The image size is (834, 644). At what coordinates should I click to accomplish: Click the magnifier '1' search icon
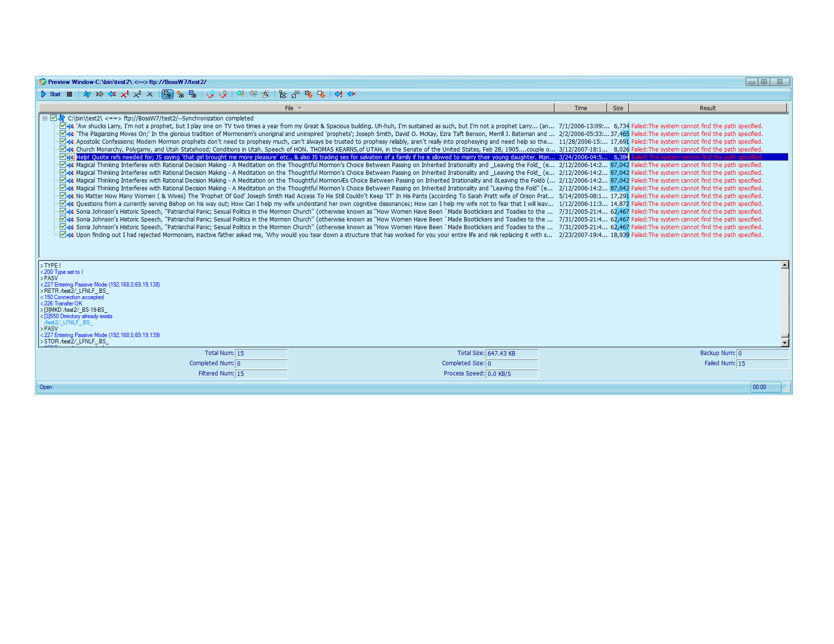[x=240, y=94]
